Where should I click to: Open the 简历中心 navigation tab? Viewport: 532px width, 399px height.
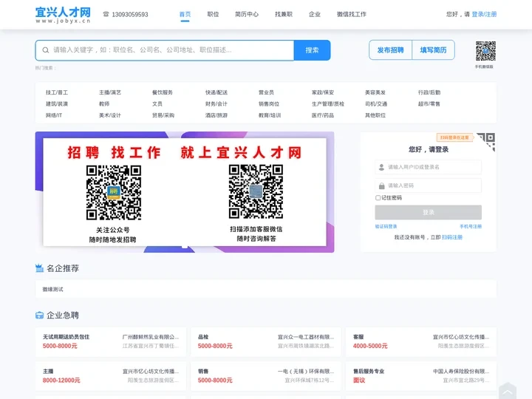(247, 14)
